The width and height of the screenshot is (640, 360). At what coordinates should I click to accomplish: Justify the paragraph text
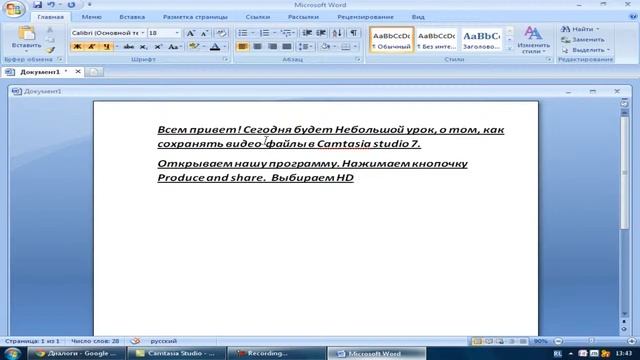[x=287, y=47]
